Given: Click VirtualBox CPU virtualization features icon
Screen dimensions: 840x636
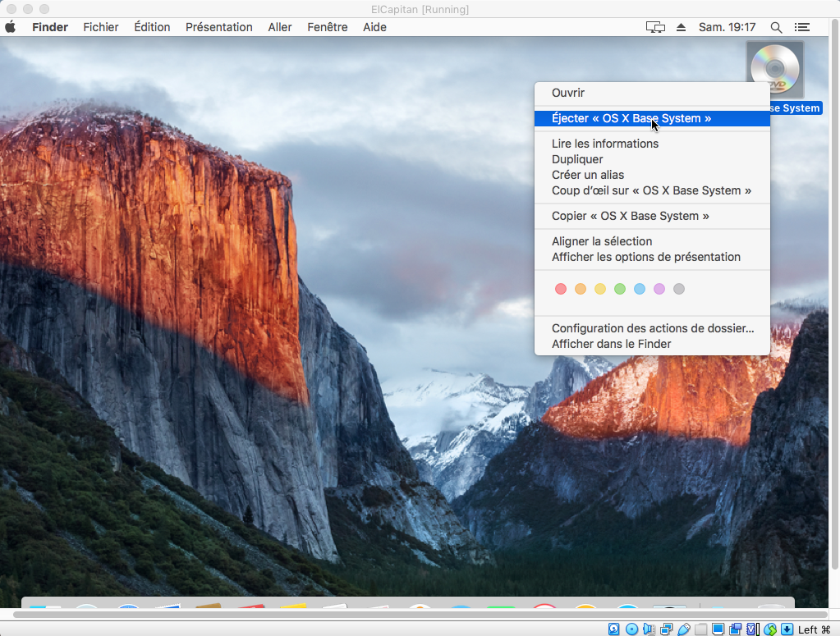Looking at the screenshot, I should click(x=753, y=629).
